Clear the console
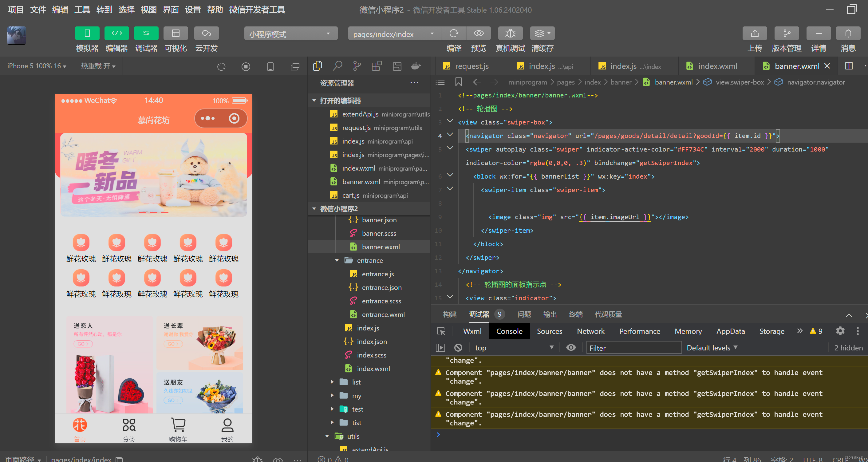The width and height of the screenshot is (868, 462). point(458,347)
